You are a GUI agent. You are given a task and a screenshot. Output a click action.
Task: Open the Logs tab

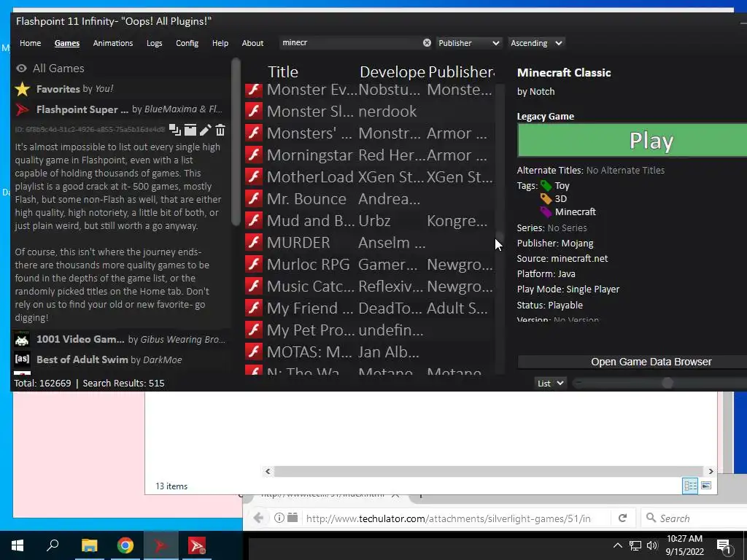click(155, 43)
